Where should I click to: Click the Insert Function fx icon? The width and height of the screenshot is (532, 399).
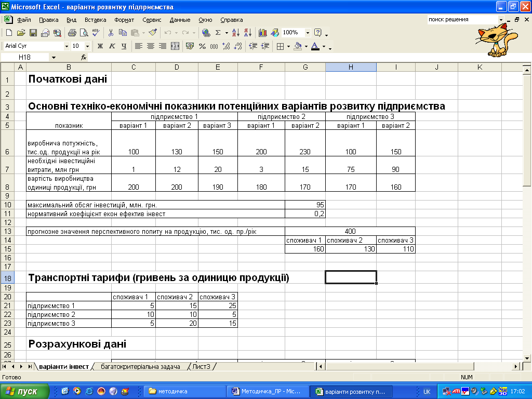[x=84, y=57]
